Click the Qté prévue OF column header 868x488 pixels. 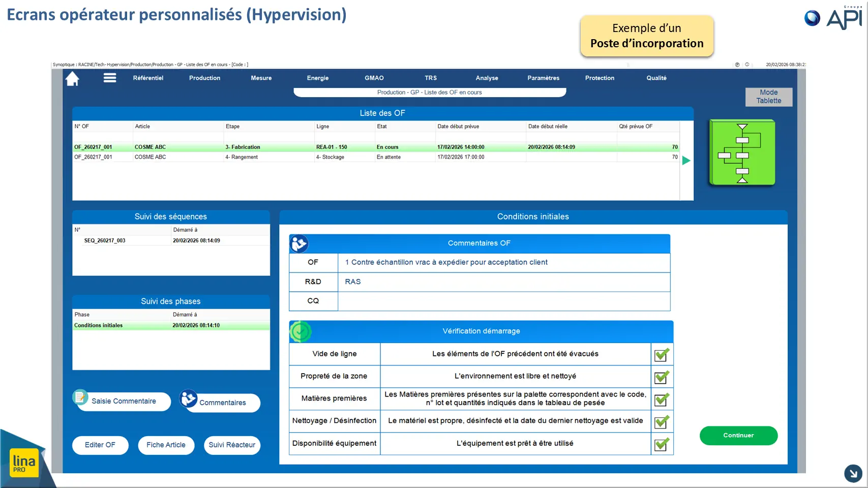click(x=648, y=127)
